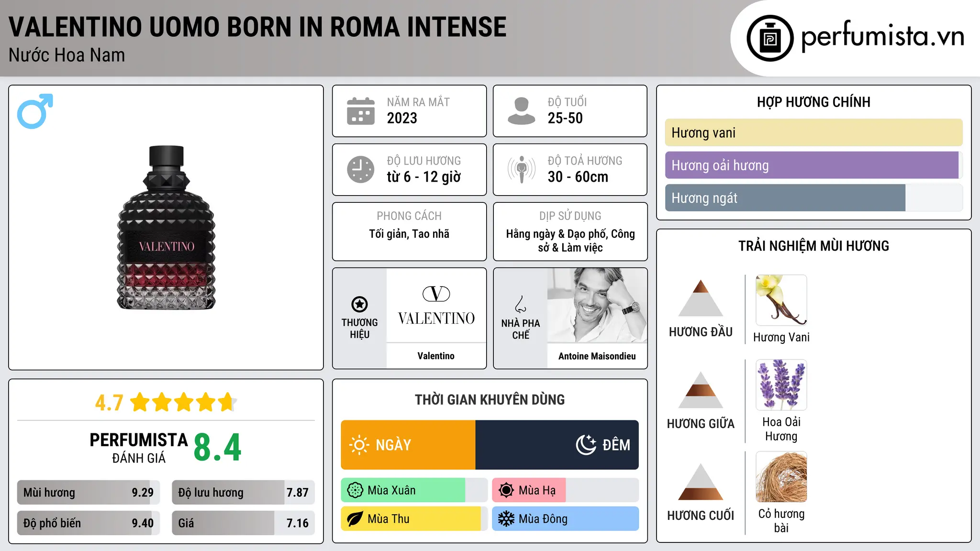Click the snowflake icon in Mùa Đông

506,519
